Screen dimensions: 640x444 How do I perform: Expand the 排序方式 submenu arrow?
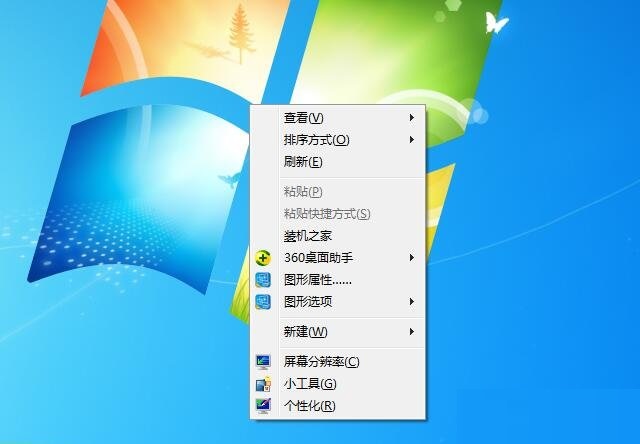click(412, 140)
